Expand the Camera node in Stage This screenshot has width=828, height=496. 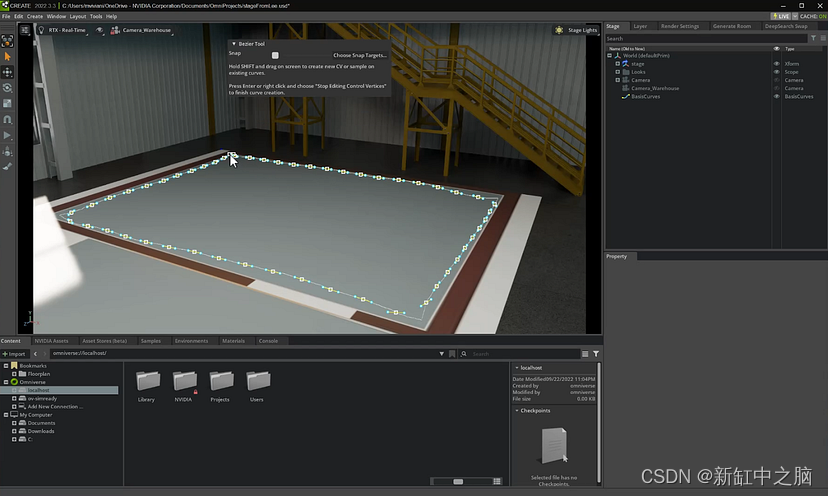point(617,80)
